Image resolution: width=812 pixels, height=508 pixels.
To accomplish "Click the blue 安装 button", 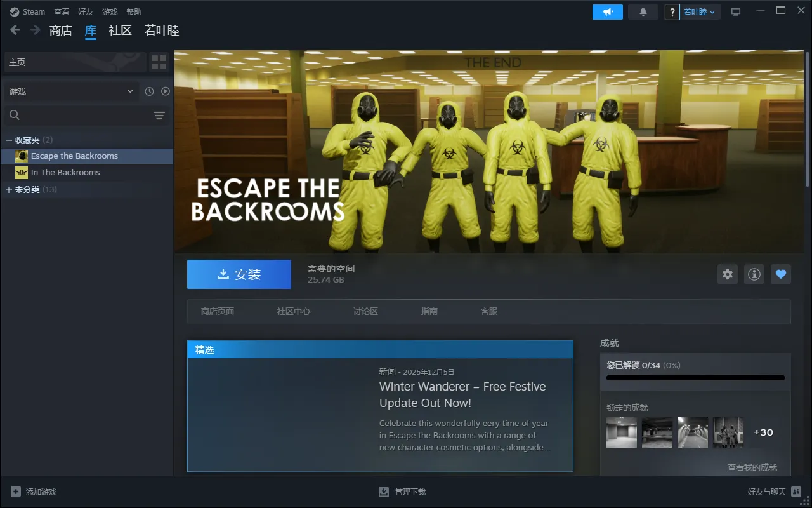I will tap(239, 274).
